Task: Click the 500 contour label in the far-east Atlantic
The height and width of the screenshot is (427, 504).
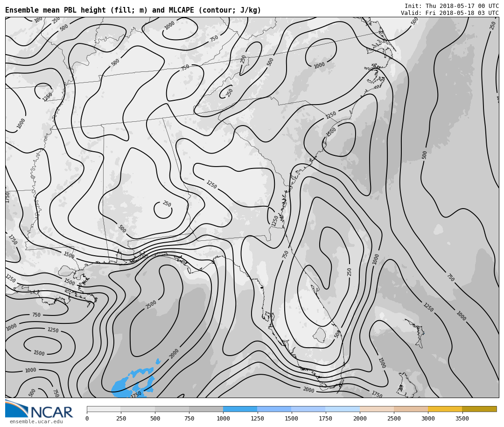Action: 424,155
